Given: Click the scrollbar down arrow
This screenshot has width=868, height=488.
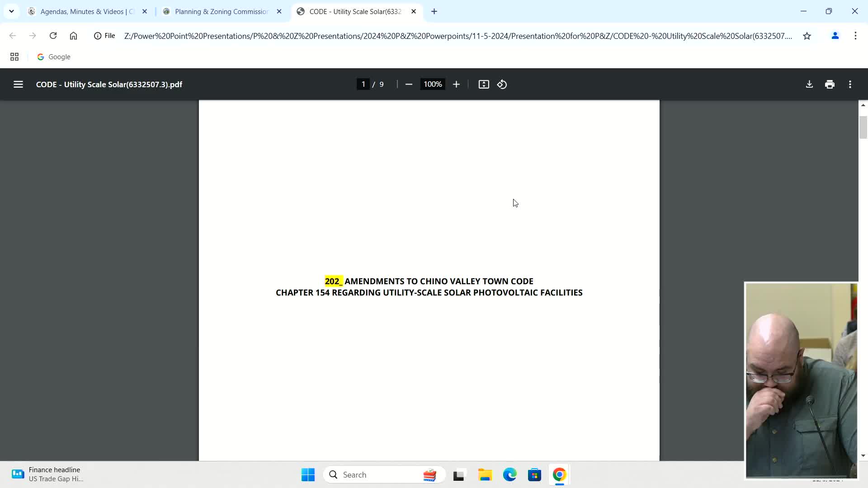Looking at the screenshot, I should [x=863, y=455].
